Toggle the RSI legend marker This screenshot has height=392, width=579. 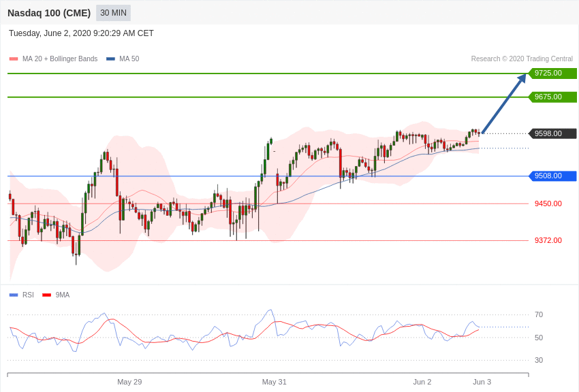point(14,295)
